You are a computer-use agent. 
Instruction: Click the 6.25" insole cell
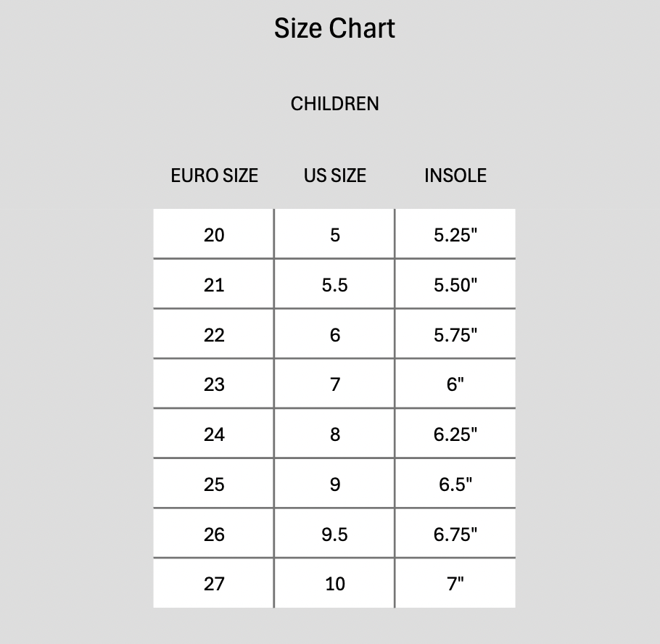(x=455, y=434)
